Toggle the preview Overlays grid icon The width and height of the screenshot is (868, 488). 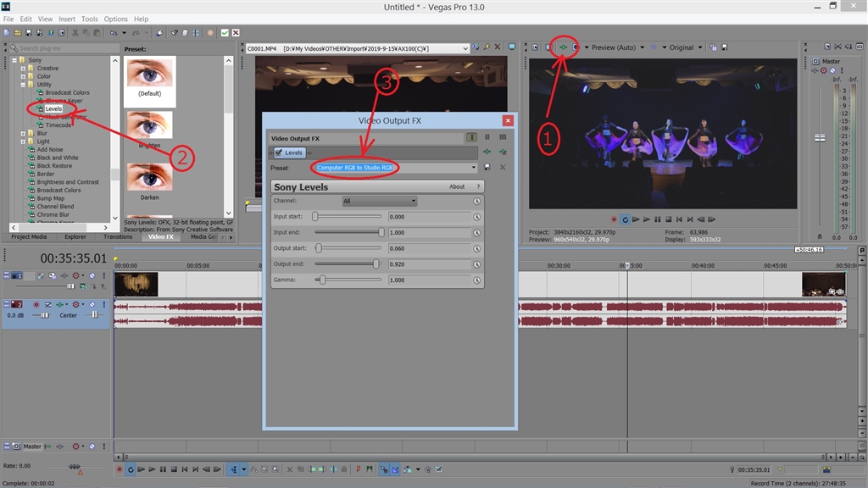654,47
